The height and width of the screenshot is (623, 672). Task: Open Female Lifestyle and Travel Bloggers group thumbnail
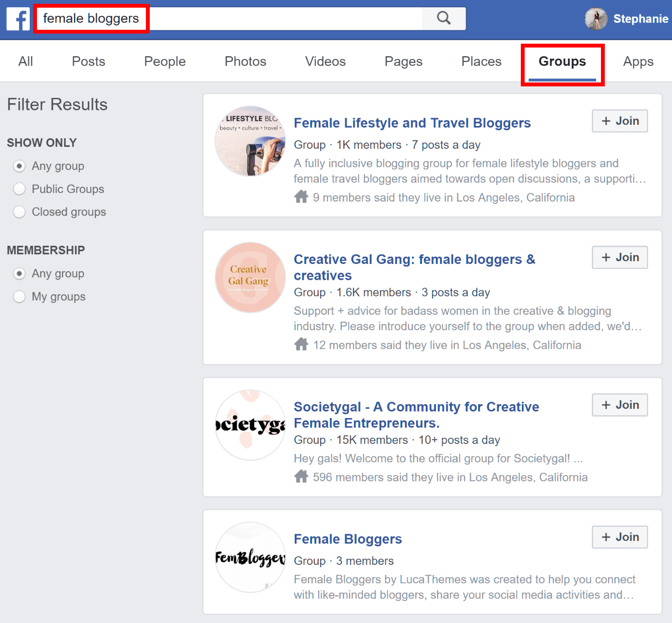[250, 141]
